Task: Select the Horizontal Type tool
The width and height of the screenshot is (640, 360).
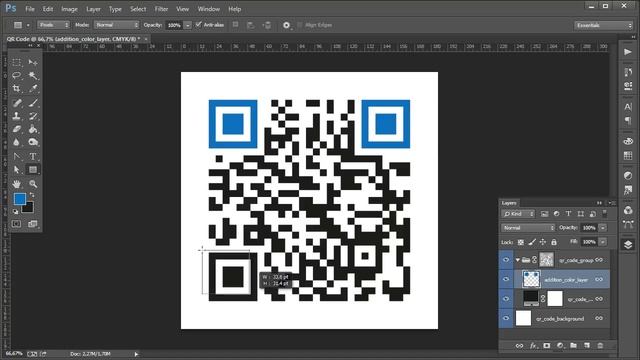Action: click(x=33, y=156)
